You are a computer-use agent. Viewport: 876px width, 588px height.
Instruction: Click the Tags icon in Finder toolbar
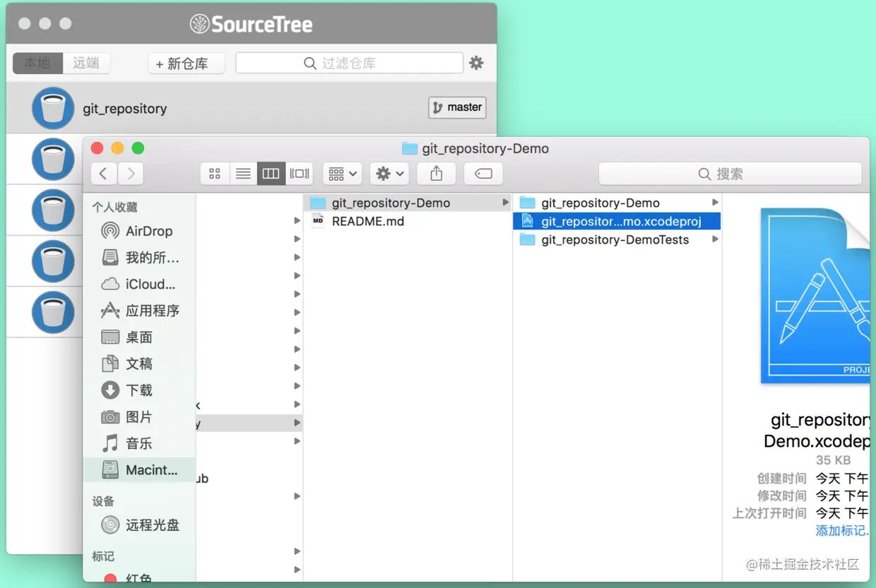483,174
